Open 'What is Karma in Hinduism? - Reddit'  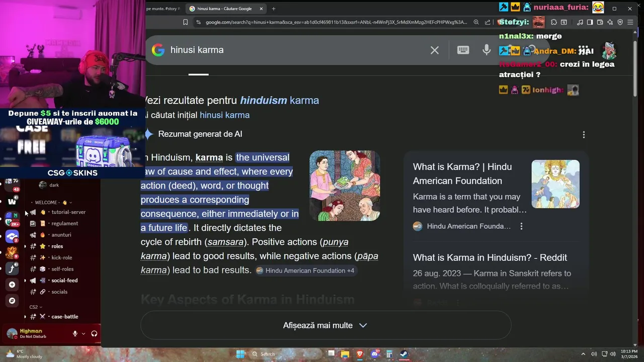[x=490, y=257]
